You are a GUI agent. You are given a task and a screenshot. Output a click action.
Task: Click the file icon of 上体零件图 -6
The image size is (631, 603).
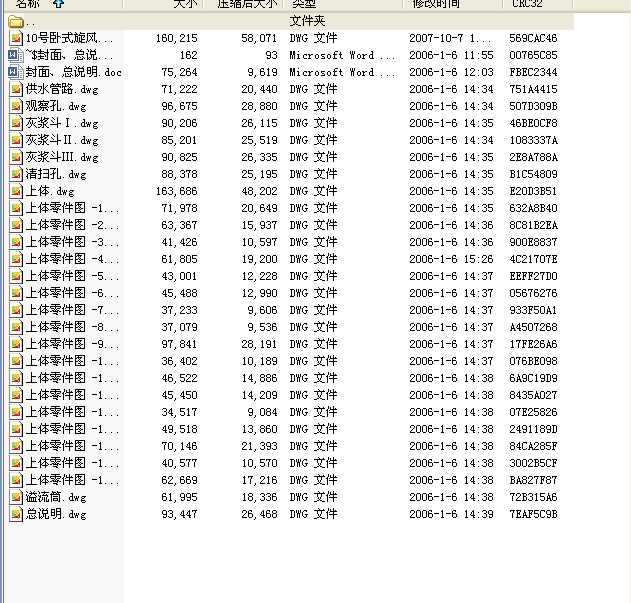point(16,293)
